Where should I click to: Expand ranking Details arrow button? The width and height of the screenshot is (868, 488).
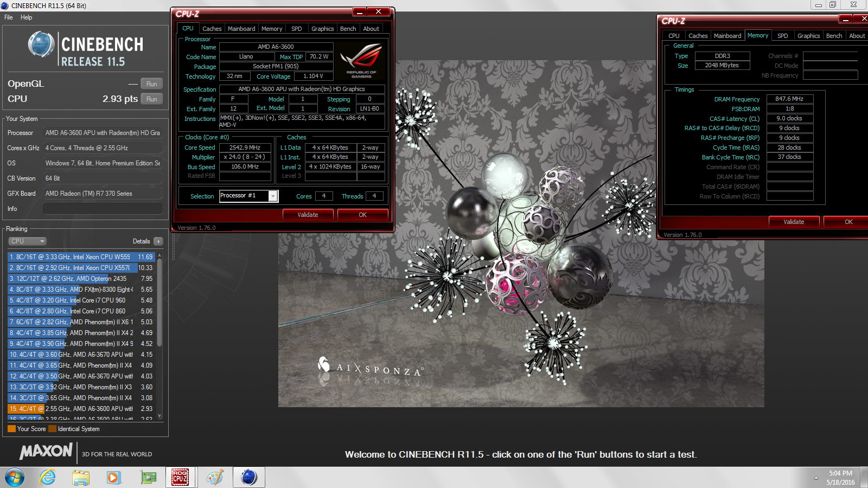point(158,241)
